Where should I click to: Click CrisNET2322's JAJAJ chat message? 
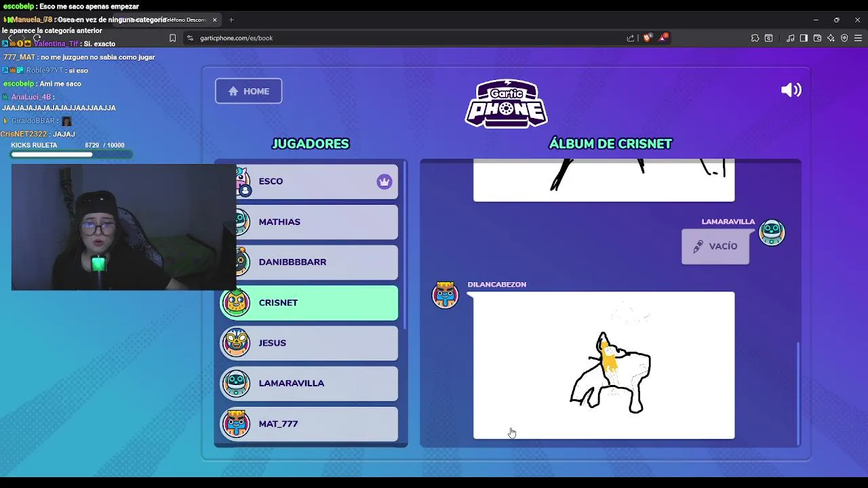[x=37, y=134]
